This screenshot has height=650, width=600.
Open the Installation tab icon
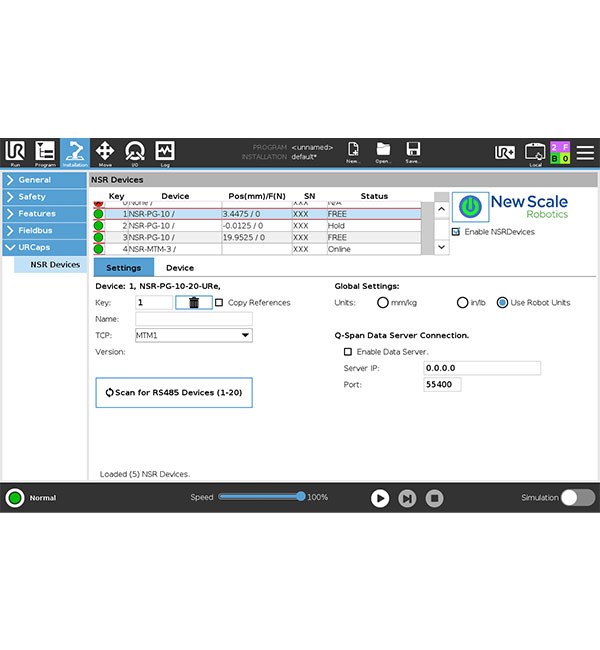(x=75, y=153)
